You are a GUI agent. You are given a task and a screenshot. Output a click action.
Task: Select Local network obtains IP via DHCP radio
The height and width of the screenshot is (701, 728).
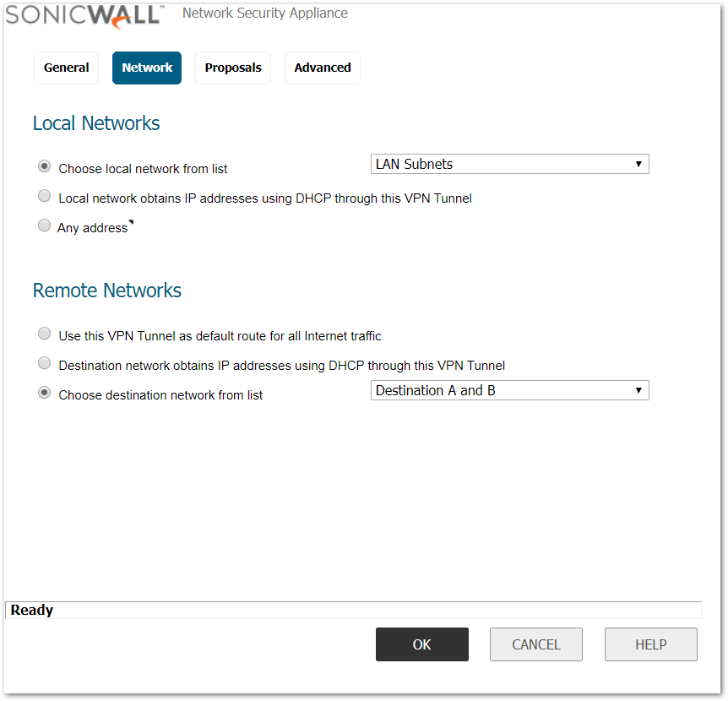tap(44, 196)
